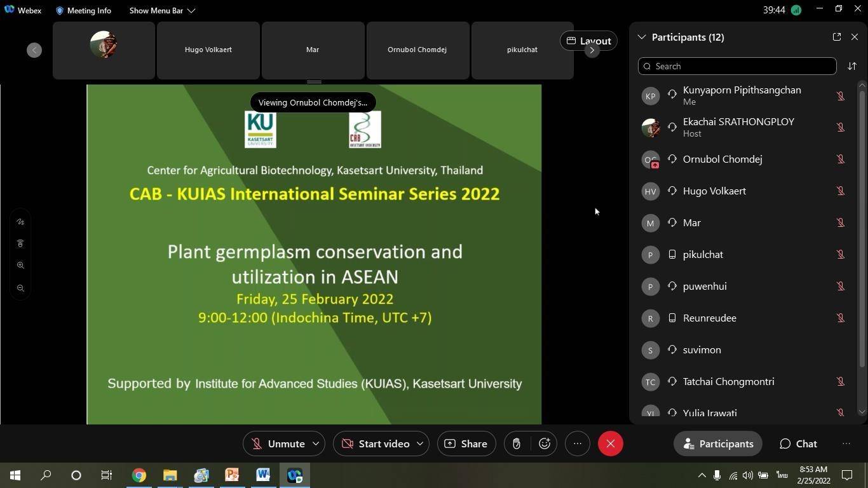
Task: Select the pikulchat video tile
Action: (x=522, y=50)
